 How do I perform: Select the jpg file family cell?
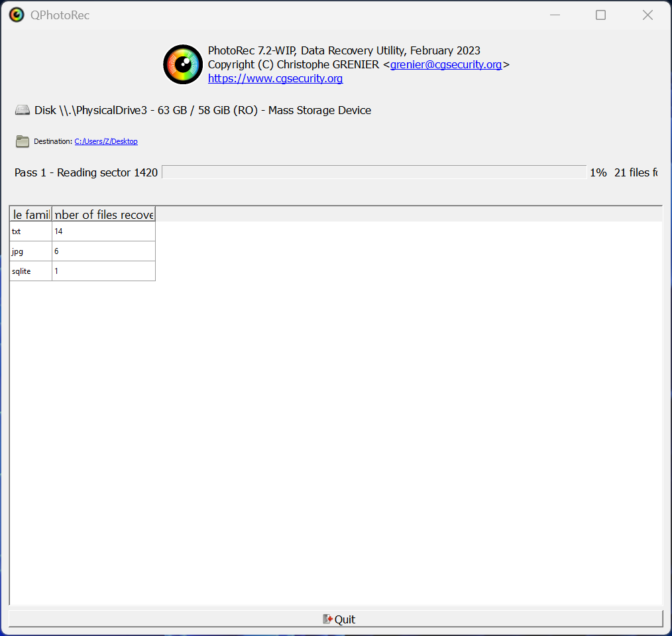click(31, 251)
